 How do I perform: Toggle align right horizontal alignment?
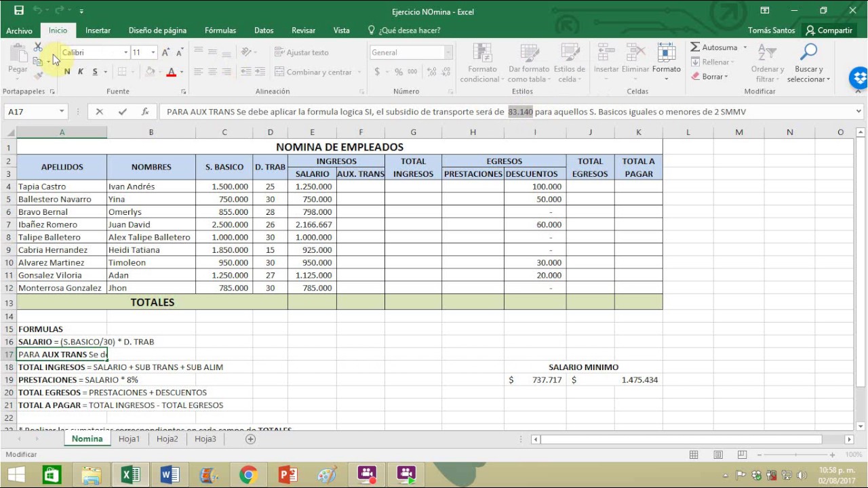[226, 72]
